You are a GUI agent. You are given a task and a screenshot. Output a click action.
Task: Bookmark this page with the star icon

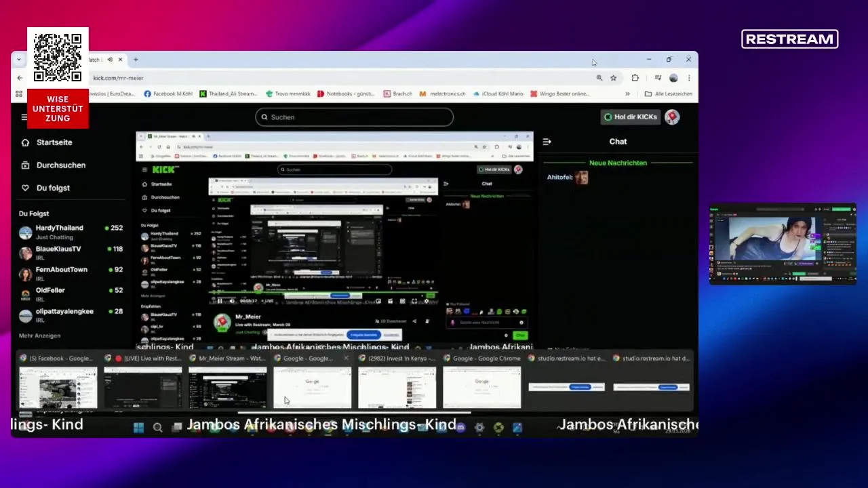tap(614, 78)
